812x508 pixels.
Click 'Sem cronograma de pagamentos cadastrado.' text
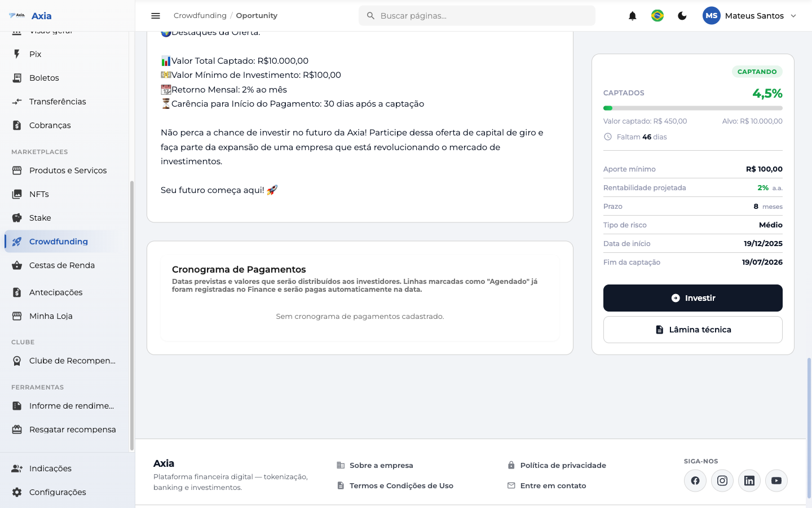pyautogui.click(x=360, y=317)
